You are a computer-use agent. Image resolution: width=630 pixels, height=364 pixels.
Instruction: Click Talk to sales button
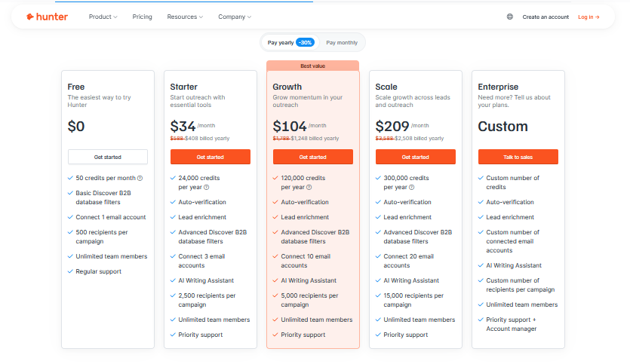tap(518, 157)
